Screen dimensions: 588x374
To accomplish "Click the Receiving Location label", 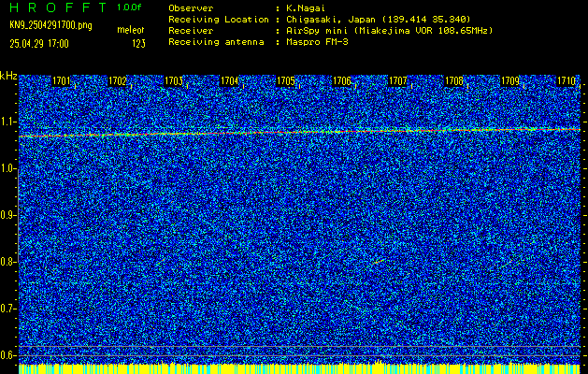I will tap(219, 19).
